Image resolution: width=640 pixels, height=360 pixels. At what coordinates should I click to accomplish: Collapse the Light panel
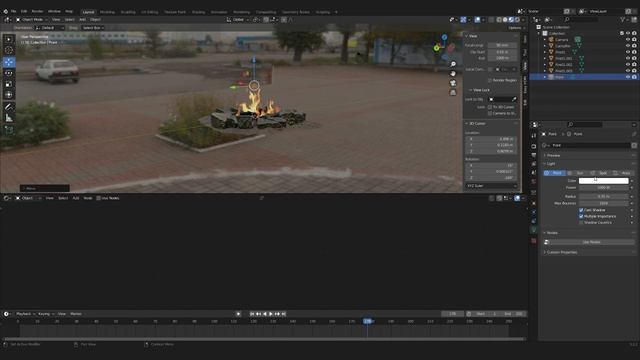551,164
